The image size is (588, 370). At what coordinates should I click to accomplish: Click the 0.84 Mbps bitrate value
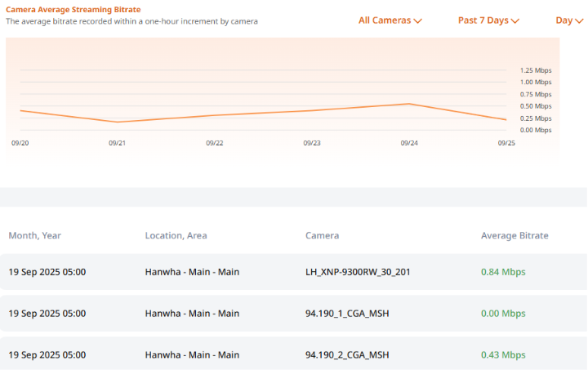pos(503,272)
